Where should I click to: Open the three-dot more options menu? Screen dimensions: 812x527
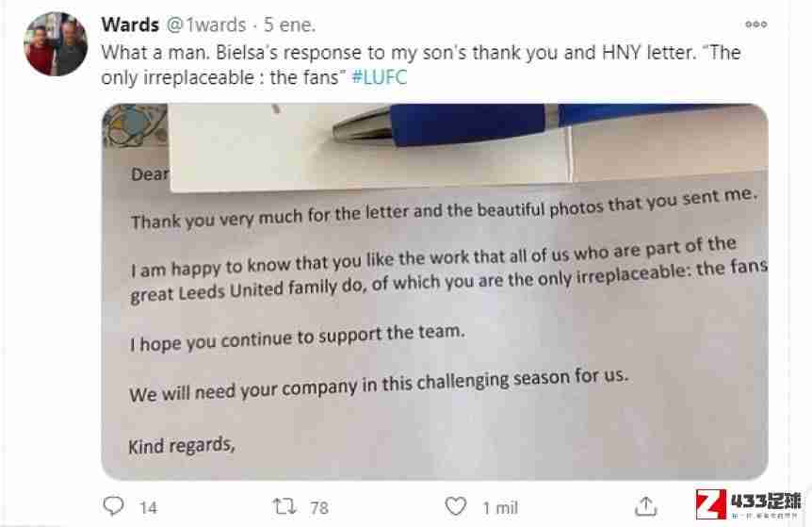(756, 25)
